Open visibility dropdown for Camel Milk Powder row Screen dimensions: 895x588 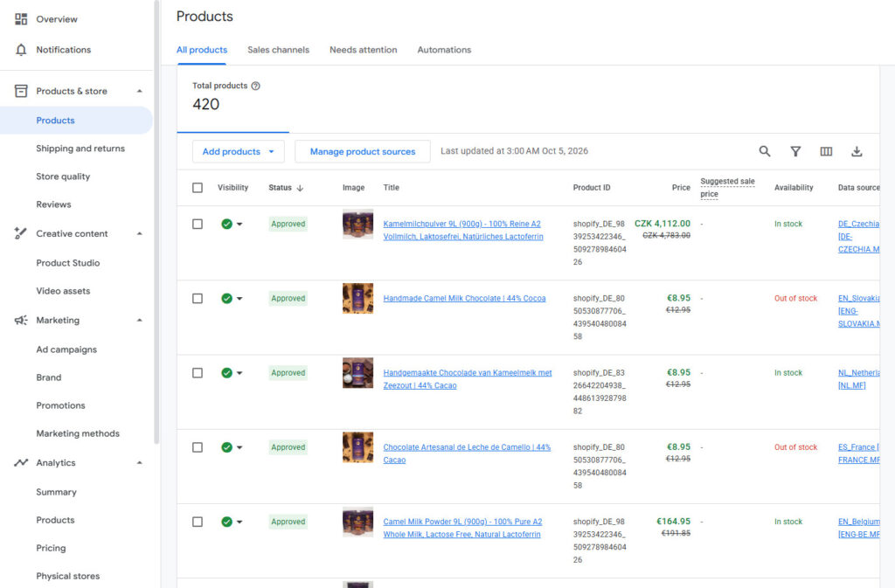coord(239,522)
